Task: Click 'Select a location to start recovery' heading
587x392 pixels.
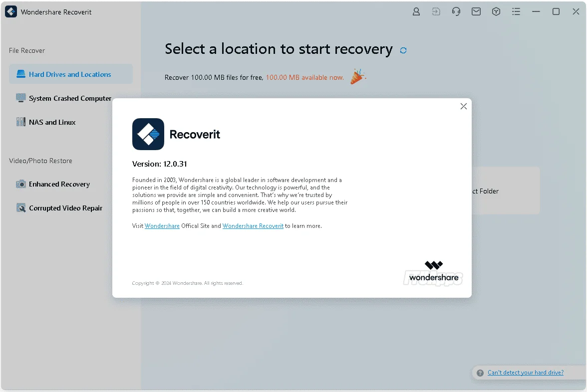Action: (x=279, y=49)
